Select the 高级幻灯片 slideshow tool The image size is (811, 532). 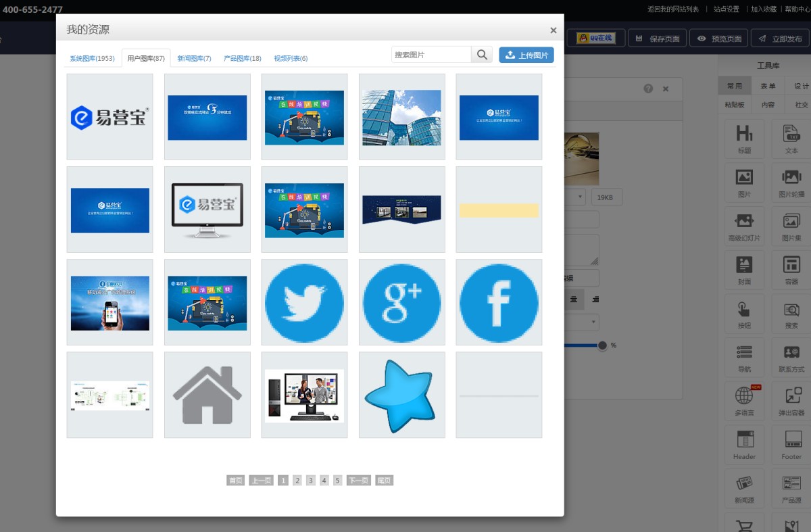744,226
